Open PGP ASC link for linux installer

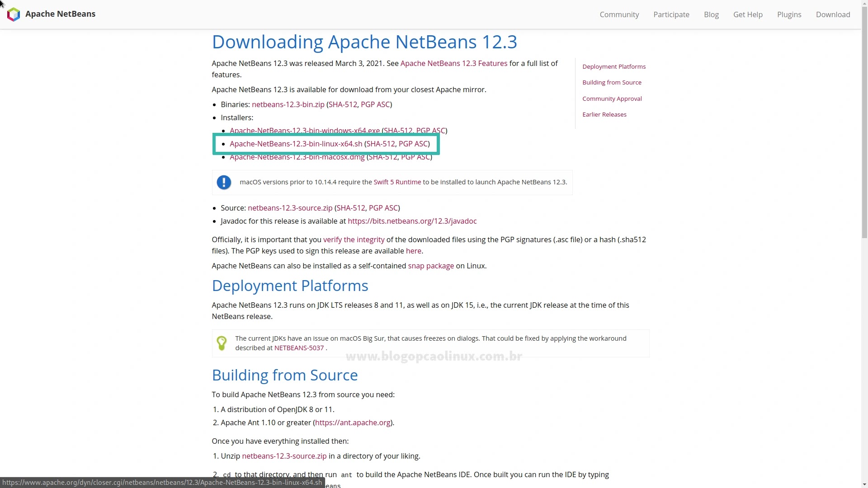tap(413, 144)
